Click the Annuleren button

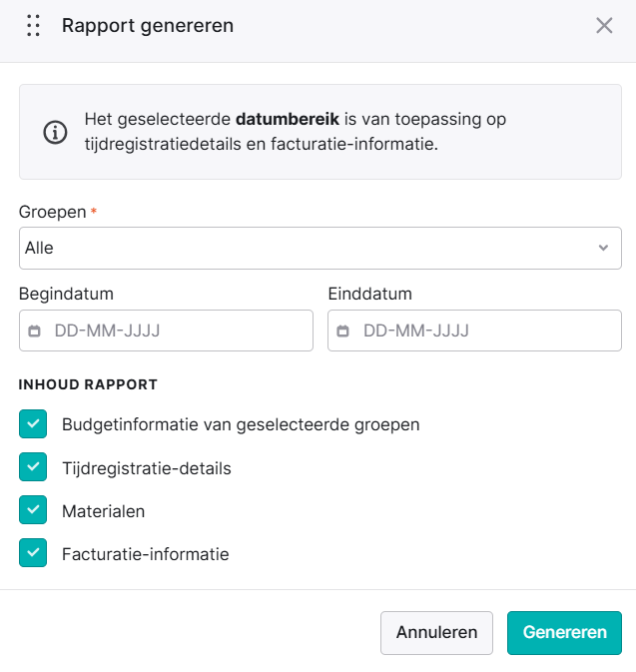point(436,633)
